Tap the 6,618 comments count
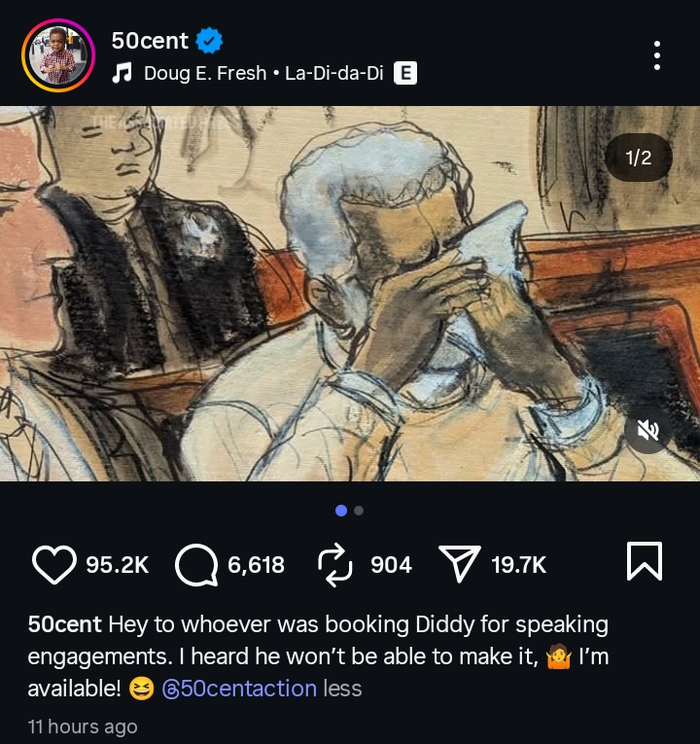Image resolution: width=700 pixels, height=744 pixels. (256, 565)
